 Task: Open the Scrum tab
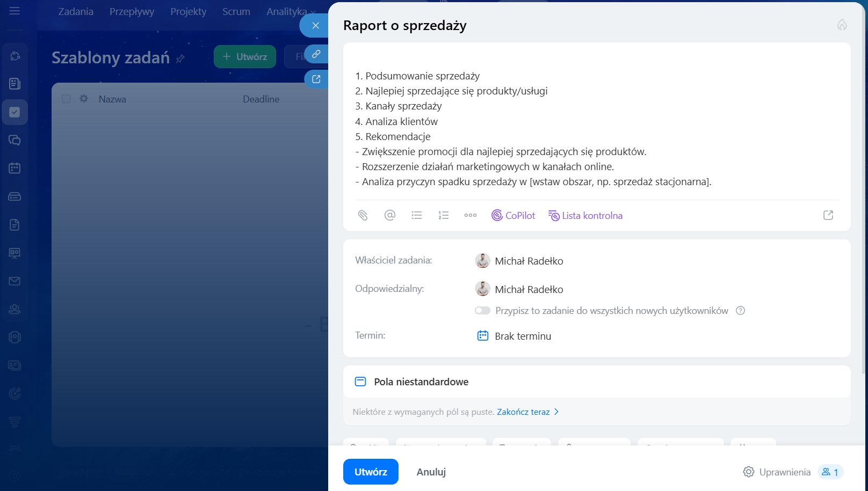point(236,11)
